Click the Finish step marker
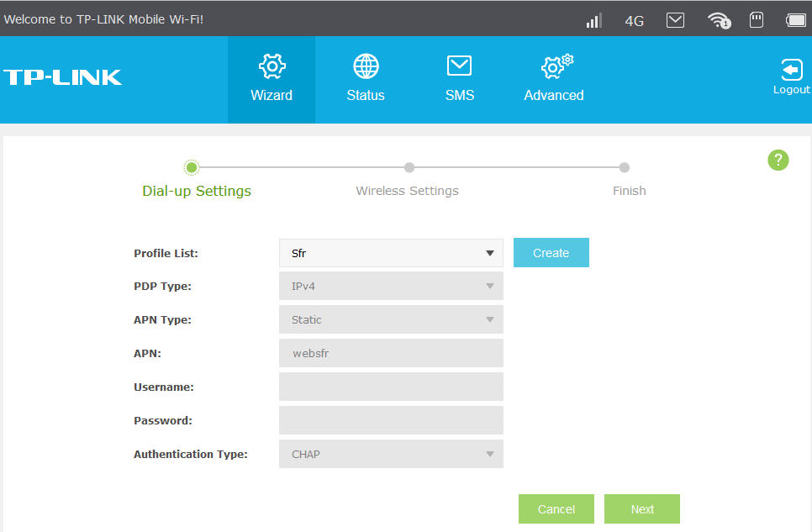 tap(624, 167)
